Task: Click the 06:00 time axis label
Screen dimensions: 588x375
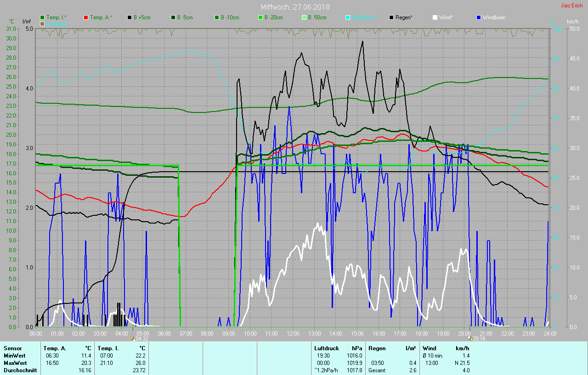Action: [164, 333]
